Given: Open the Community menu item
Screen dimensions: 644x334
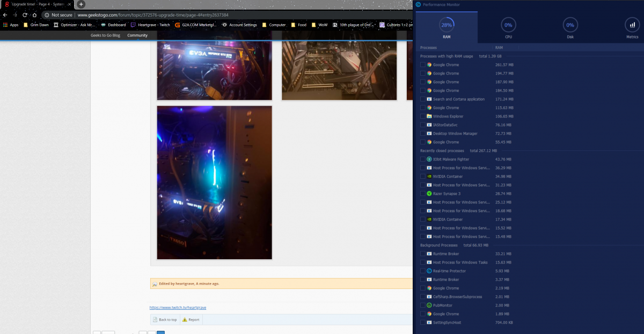Looking at the screenshot, I should pyautogui.click(x=137, y=35).
